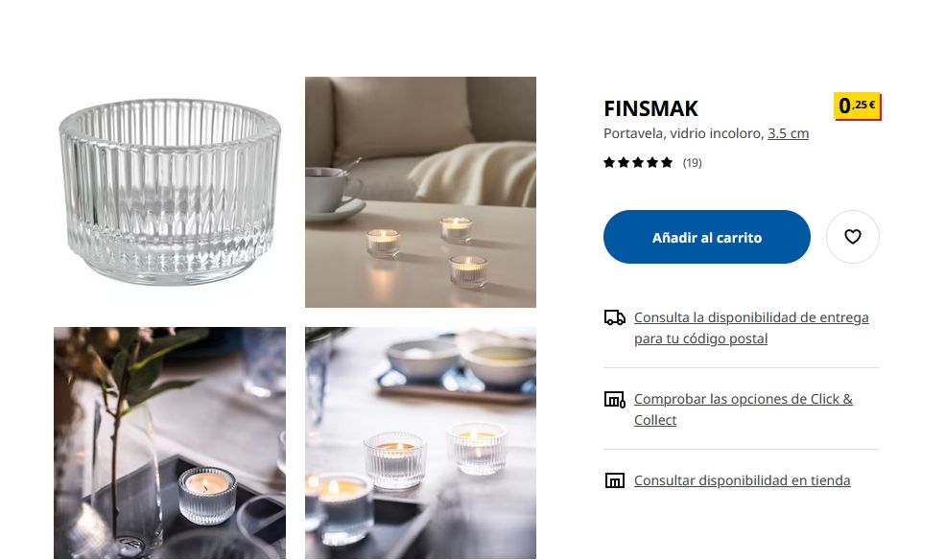Viewport: 945px width, 560px height.
Task: Open the sofa and coffee table photo
Action: point(420,192)
